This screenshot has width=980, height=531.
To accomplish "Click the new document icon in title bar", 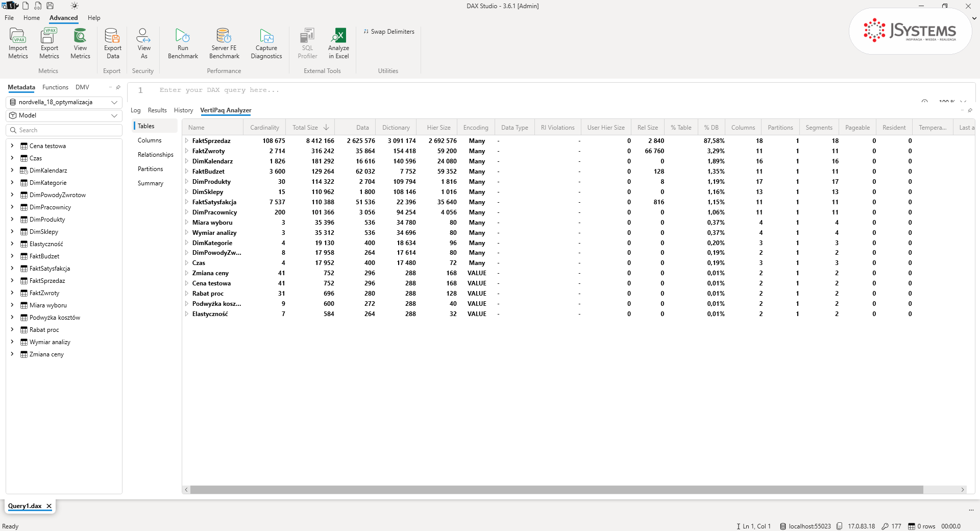I will (x=26, y=6).
